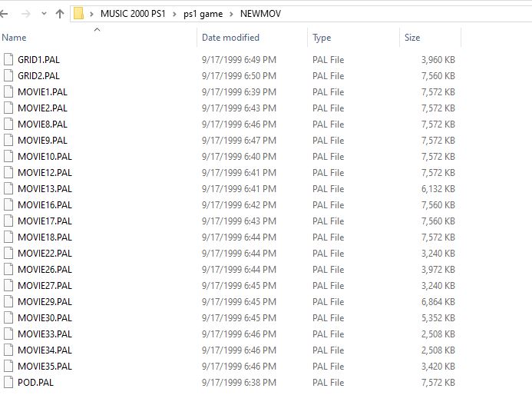Click the file icon for GRID1.PAL
Image resolution: width=532 pixels, height=405 pixels.
pyautogui.click(x=8, y=59)
